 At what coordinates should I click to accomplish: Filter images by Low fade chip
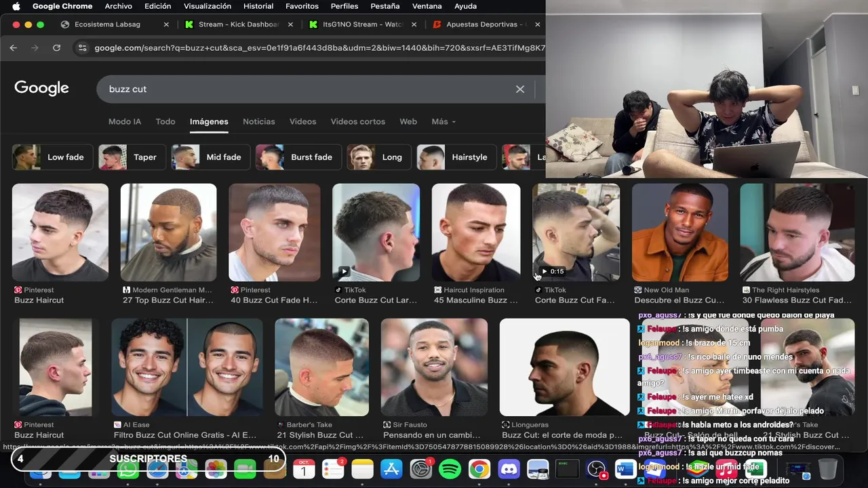pyautogui.click(x=52, y=157)
